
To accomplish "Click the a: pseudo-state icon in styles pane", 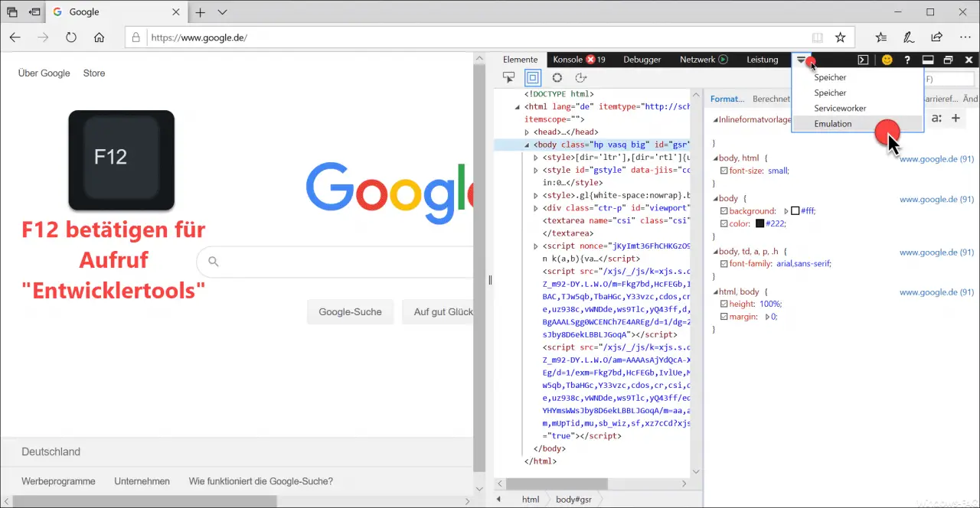I will pyautogui.click(x=936, y=118).
